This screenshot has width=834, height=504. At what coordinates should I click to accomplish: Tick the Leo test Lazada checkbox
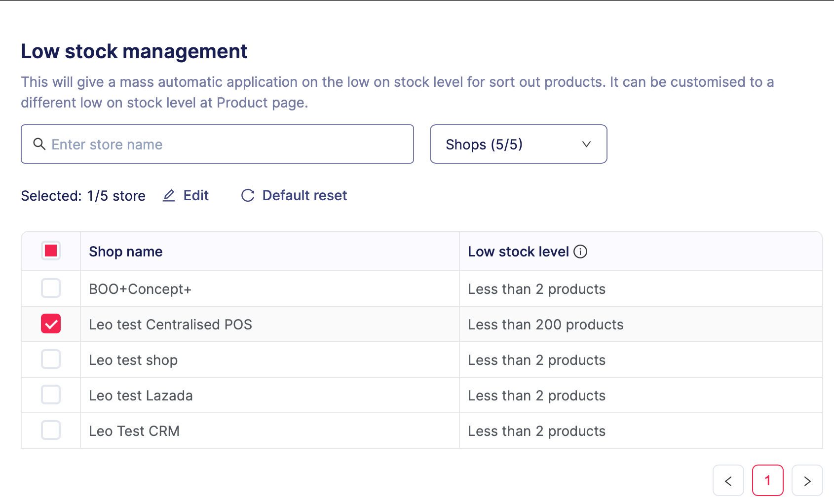(x=51, y=395)
